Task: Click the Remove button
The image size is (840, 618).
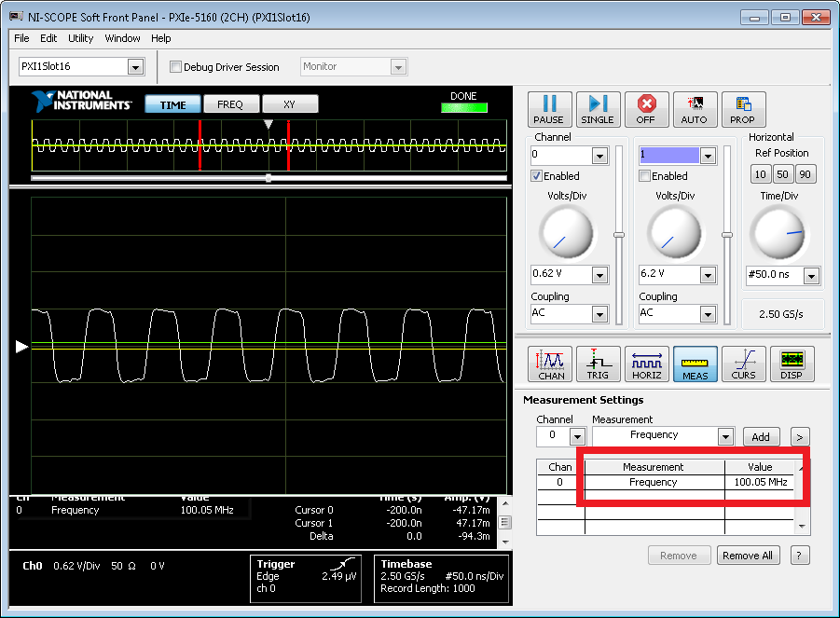Action: tap(679, 556)
